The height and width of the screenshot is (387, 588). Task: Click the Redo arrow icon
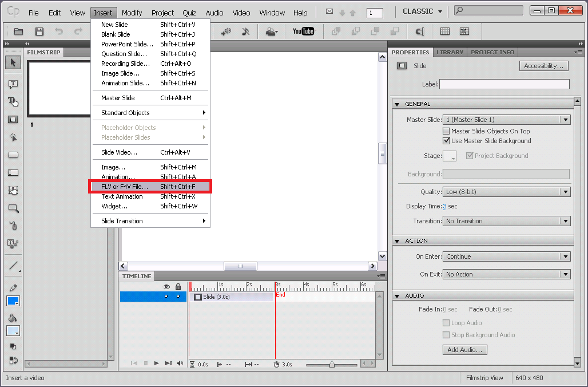click(78, 31)
